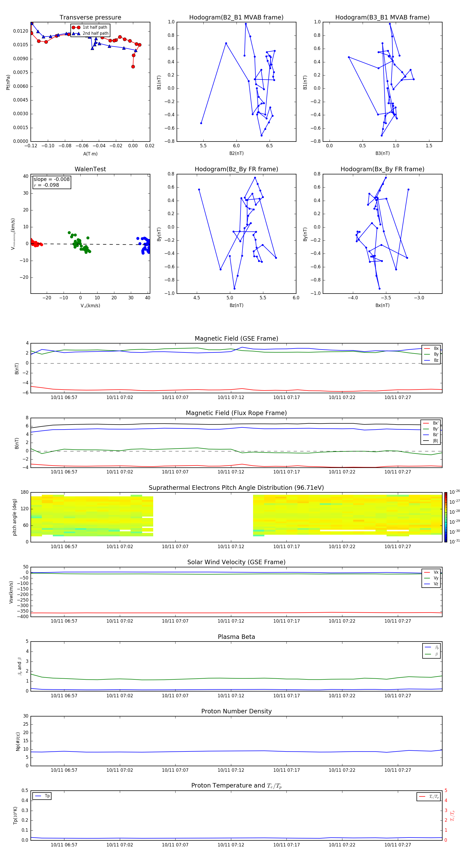Click the Hodogram(Bx_By FR frame) title
The width and height of the screenshot is (473, 868).
(382, 169)
